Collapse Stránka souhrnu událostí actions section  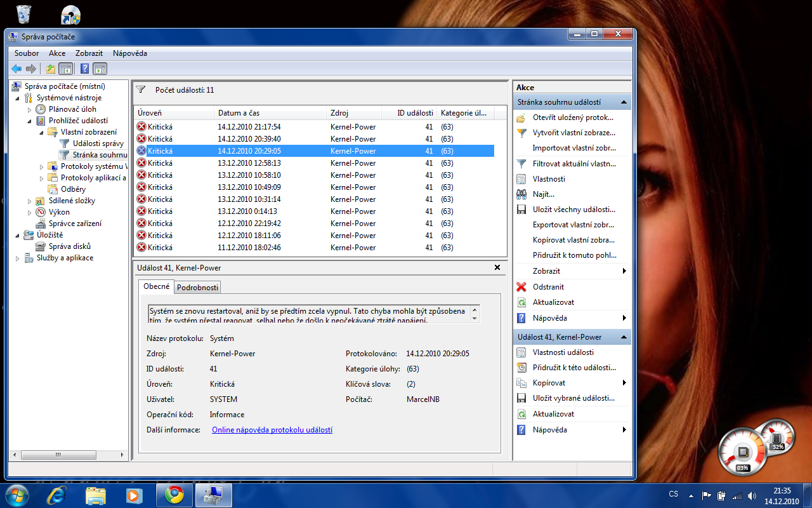(624, 102)
